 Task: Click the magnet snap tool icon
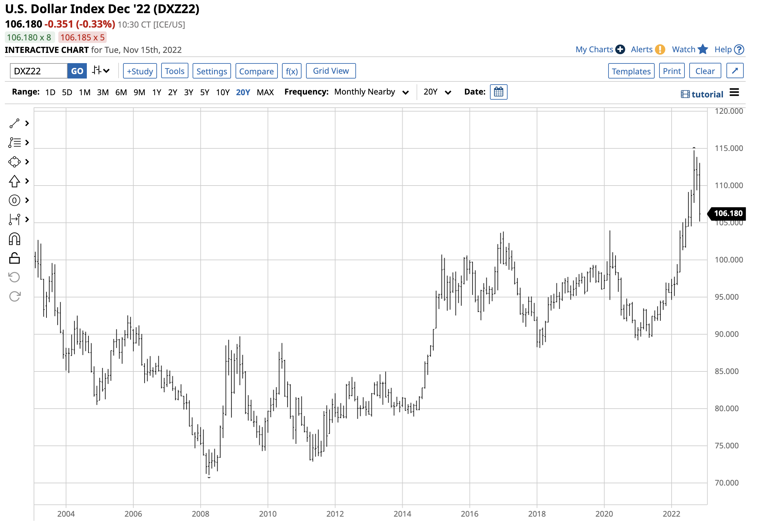(14, 239)
